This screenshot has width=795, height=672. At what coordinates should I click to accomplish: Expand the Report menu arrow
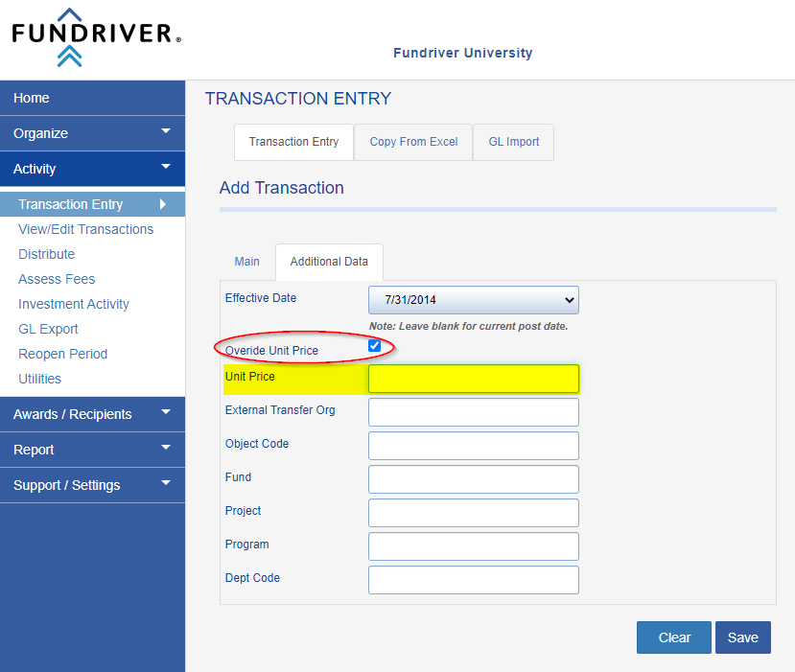coord(166,448)
